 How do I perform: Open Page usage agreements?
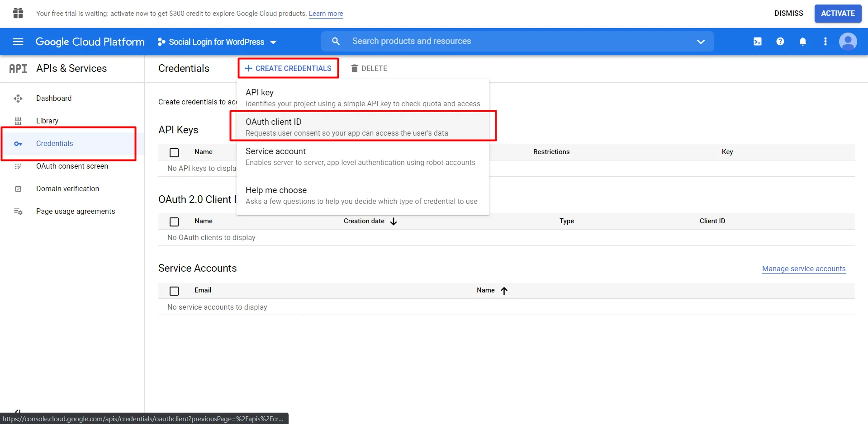tap(76, 212)
